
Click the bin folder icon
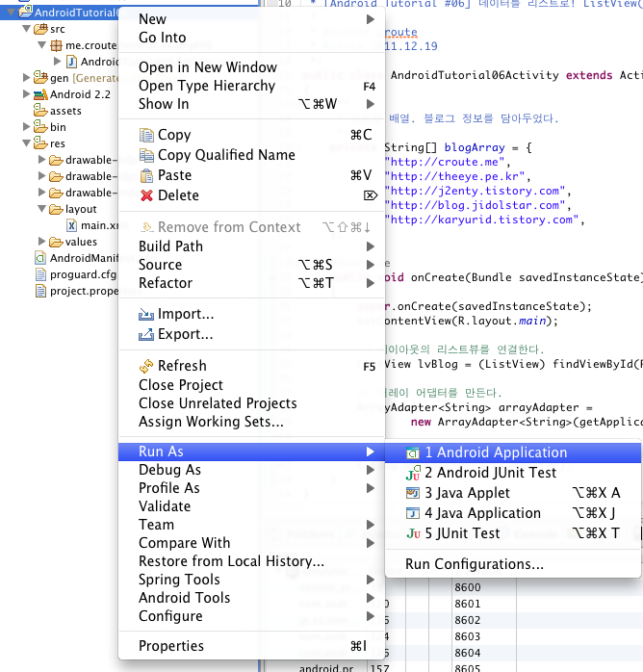point(40,126)
